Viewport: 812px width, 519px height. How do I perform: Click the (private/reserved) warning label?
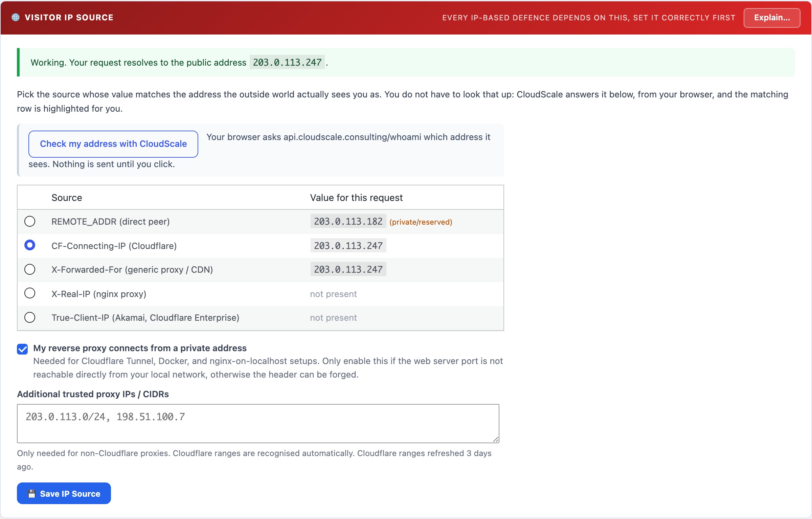421,222
